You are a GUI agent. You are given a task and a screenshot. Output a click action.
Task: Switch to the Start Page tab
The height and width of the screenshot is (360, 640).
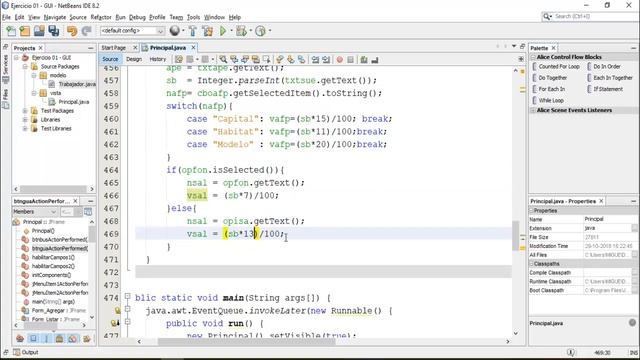coord(113,48)
